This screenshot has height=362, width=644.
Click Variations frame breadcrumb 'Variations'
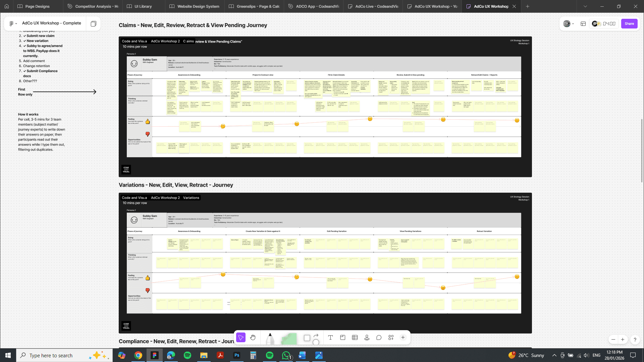[191, 198]
